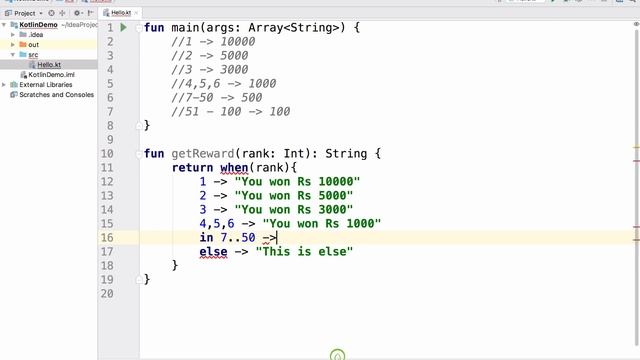Click the inspection eye icon atop the editor scrollbar
This screenshot has height=360, width=640.
pyautogui.click(x=636, y=24)
